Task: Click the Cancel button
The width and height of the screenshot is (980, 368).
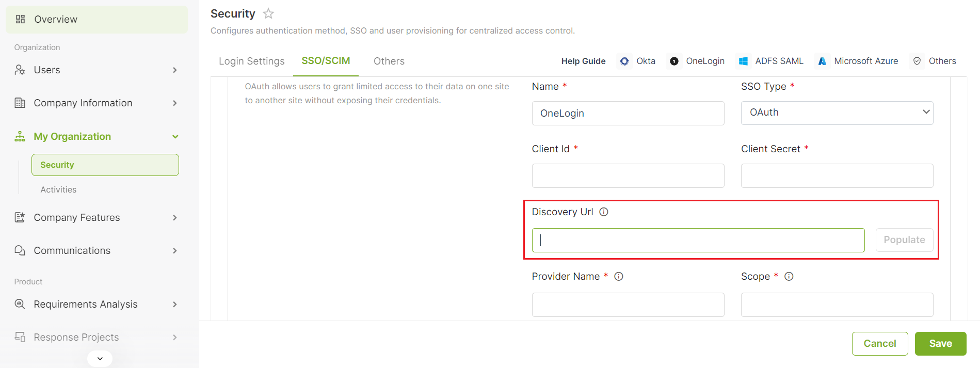Action: tap(880, 344)
